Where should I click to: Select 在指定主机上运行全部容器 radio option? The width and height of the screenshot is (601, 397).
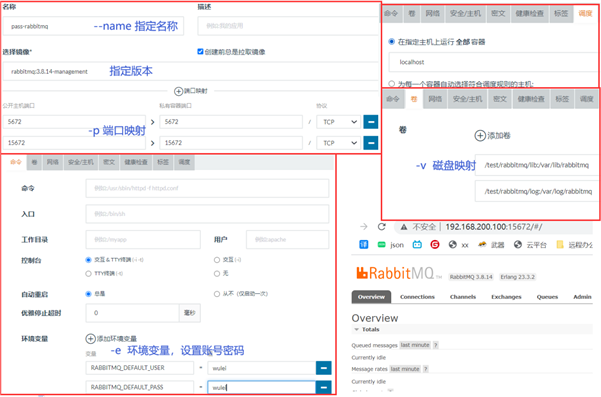tap(391, 41)
